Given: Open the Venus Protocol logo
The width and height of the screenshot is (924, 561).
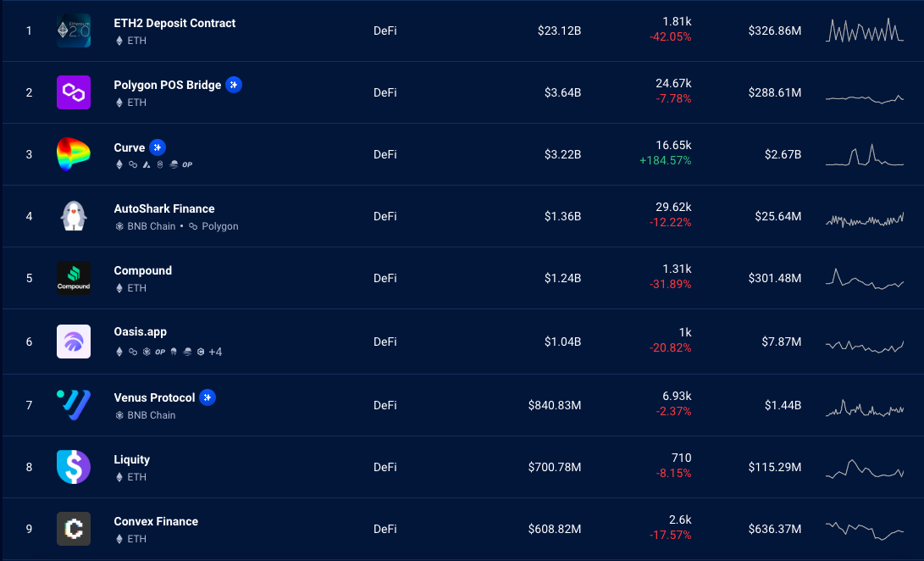Looking at the screenshot, I should pyautogui.click(x=74, y=405).
